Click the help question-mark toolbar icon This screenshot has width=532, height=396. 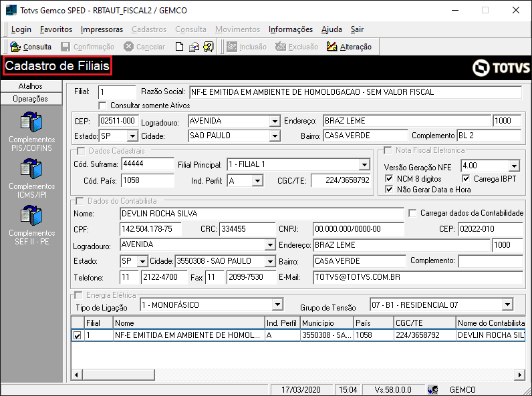(x=209, y=47)
